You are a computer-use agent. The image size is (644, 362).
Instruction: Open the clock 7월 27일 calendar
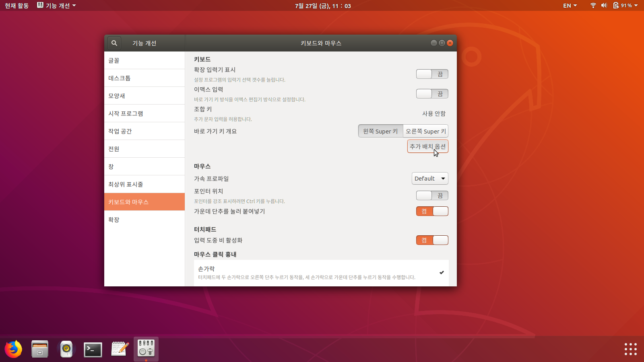[323, 6]
